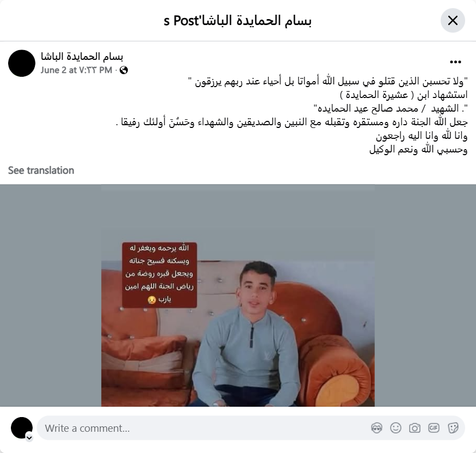Open the author name بسام الحمايدة الباشا
Screen dimensions: 476x453
[82, 57]
